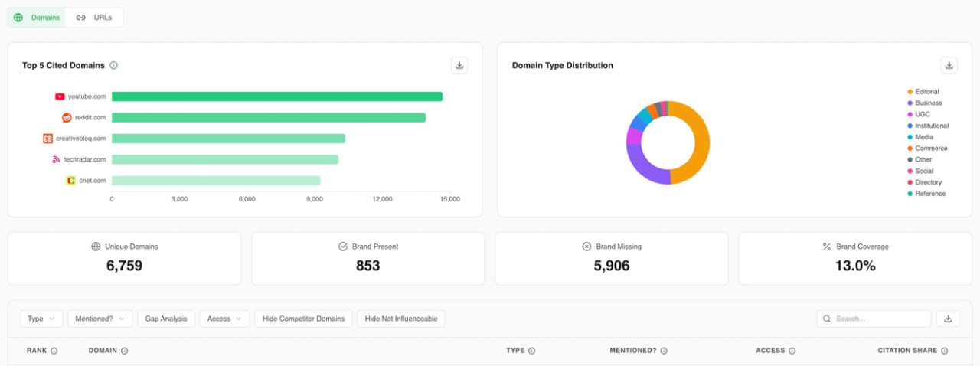
Task: Toggle Business legend swatch
Action: pyautogui.click(x=910, y=103)
